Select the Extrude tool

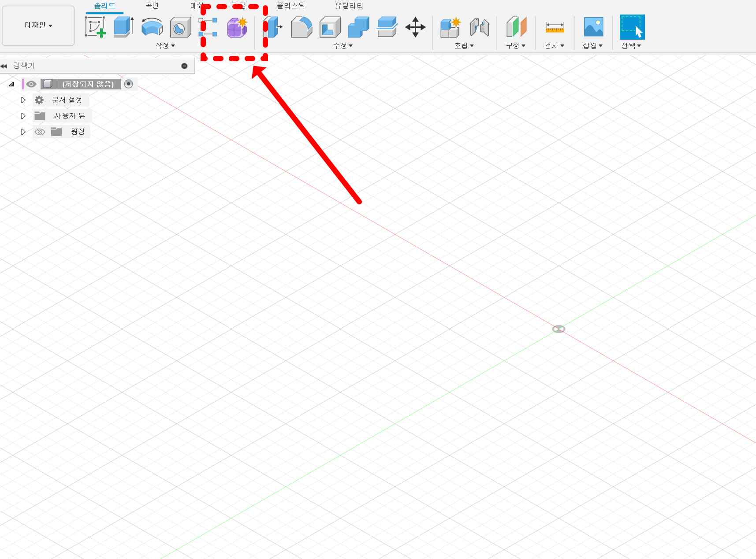coord(124,27)
